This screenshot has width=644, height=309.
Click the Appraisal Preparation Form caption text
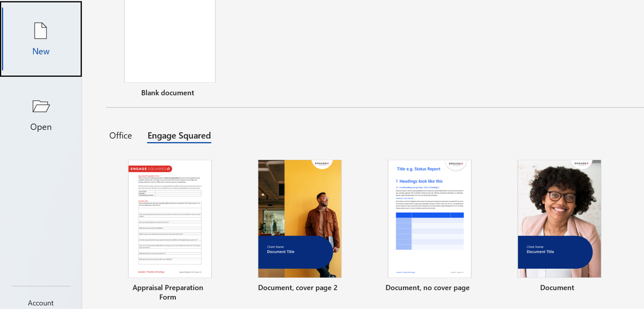168,292
